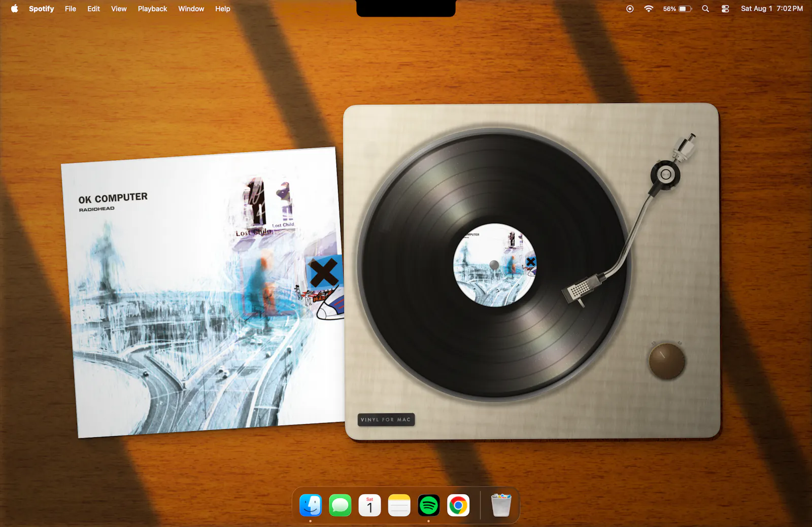Open the Trash in the dock
The width and height of the screenshot is (812, 527).
[501, 505]
